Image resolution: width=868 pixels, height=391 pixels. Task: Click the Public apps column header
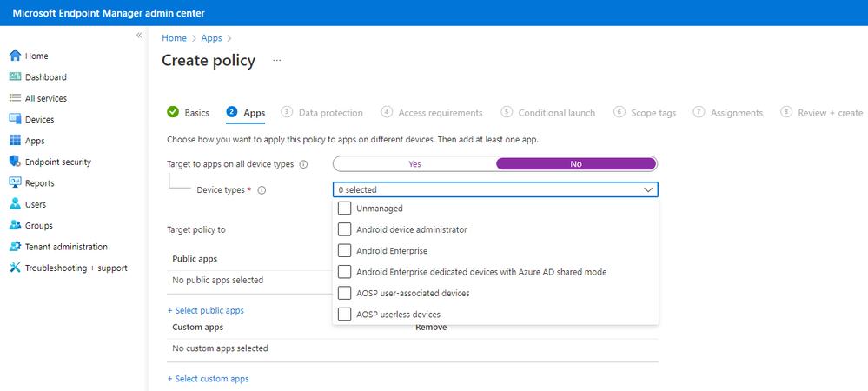click(195, 259)
